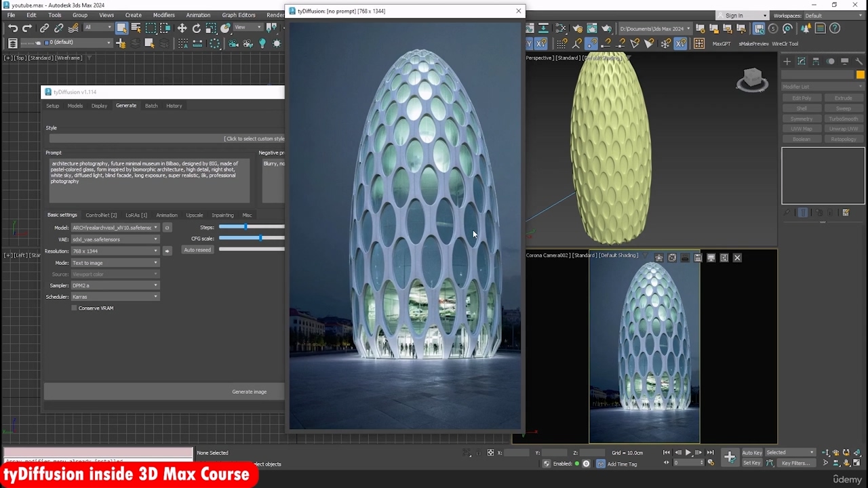Expand the Resolution dropdown 768 x 1344

tap(115, 251)
